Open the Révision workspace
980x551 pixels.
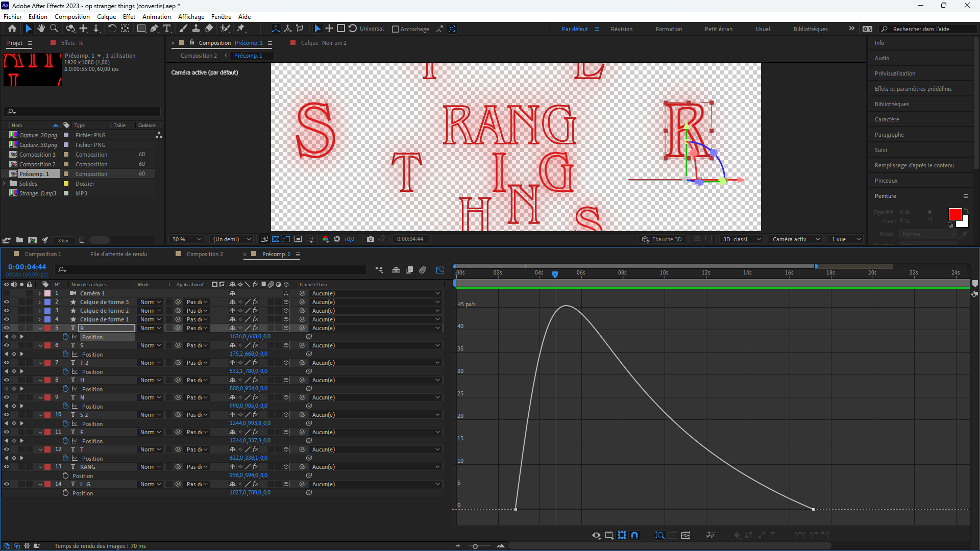pos(621,29)
